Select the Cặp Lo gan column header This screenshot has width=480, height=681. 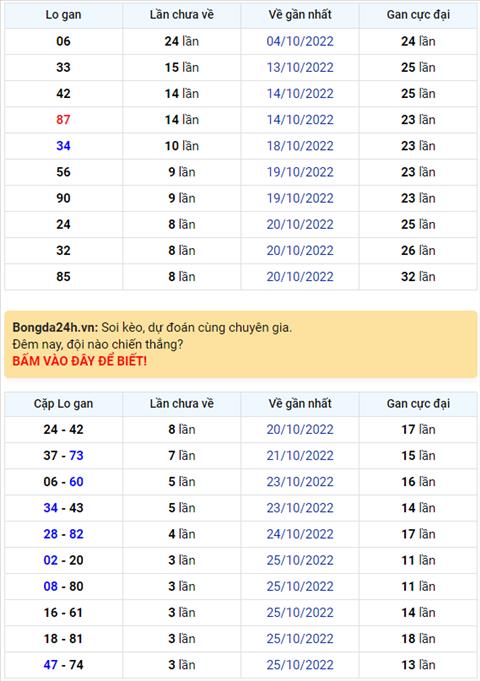pyautogui.click(x=63, y=403)
